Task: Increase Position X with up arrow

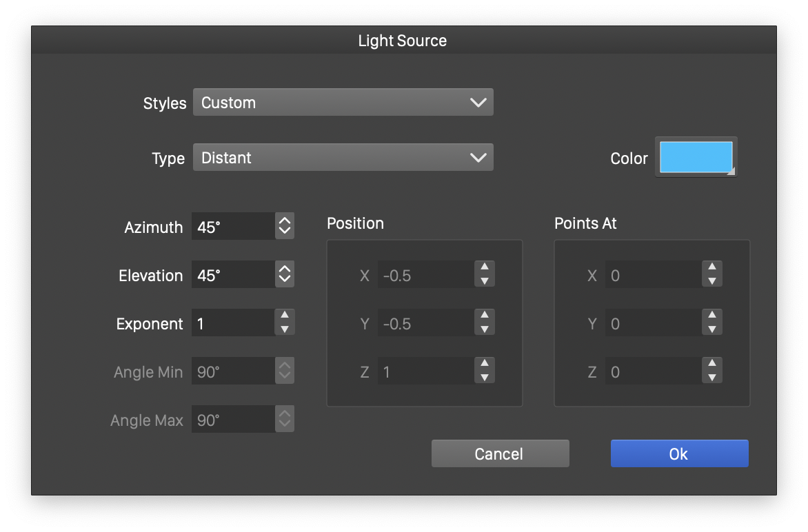Action: click(x=485, y=268)
